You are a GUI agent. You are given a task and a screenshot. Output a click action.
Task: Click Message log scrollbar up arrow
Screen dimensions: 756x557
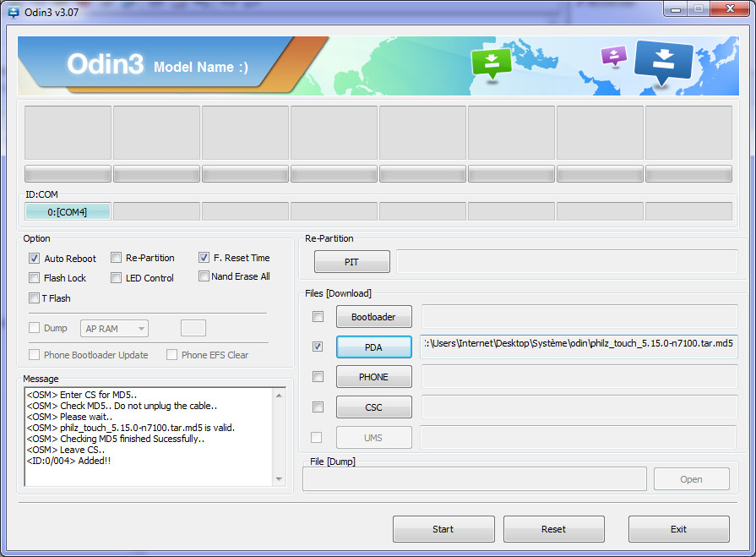pos(279,396)
